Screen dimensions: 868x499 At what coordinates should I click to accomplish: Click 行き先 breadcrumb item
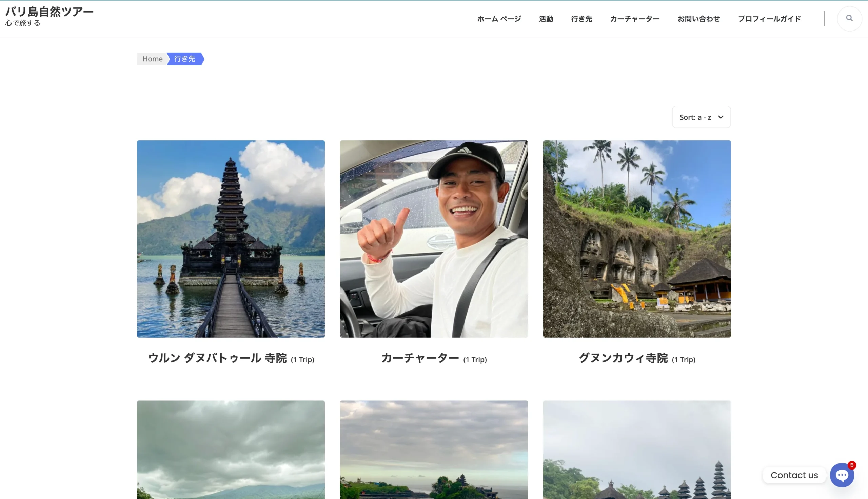[x=185, y=59]
